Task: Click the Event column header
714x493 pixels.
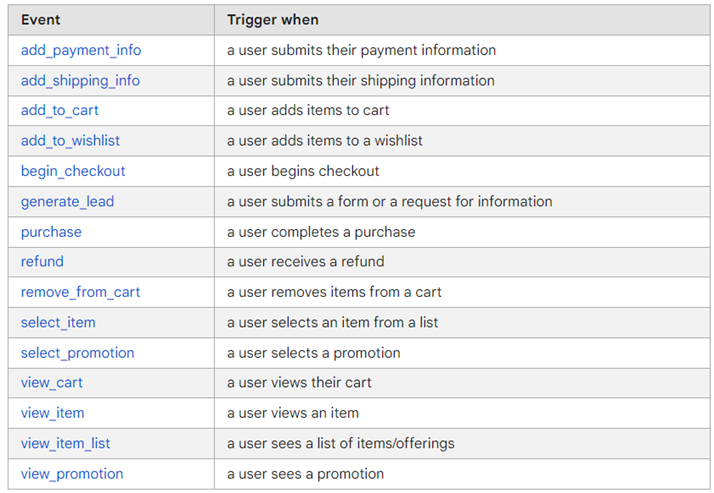Action: 41,20
